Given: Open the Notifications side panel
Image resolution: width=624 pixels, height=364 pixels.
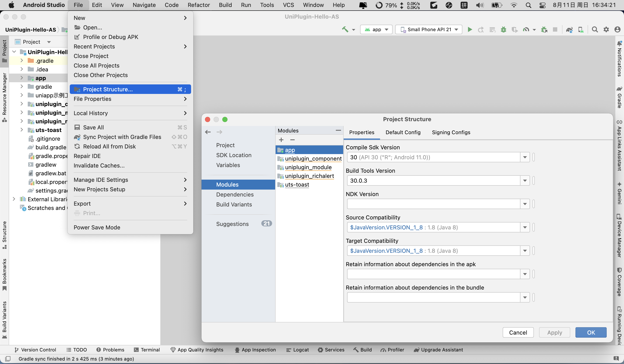Looking at the screenshot, I should pyautogui.click(x=619, y=59).
